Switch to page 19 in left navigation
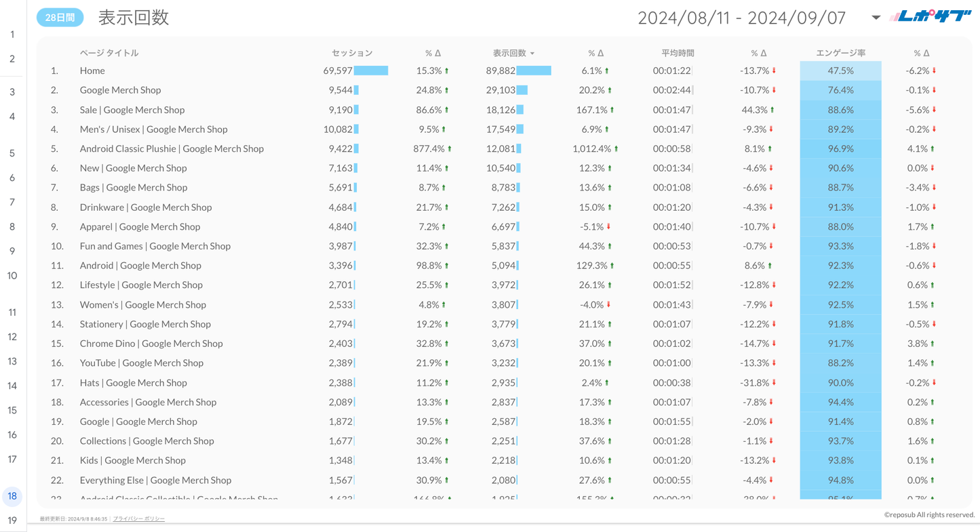This screenshot has height=532, width=980. coord(12,520)
